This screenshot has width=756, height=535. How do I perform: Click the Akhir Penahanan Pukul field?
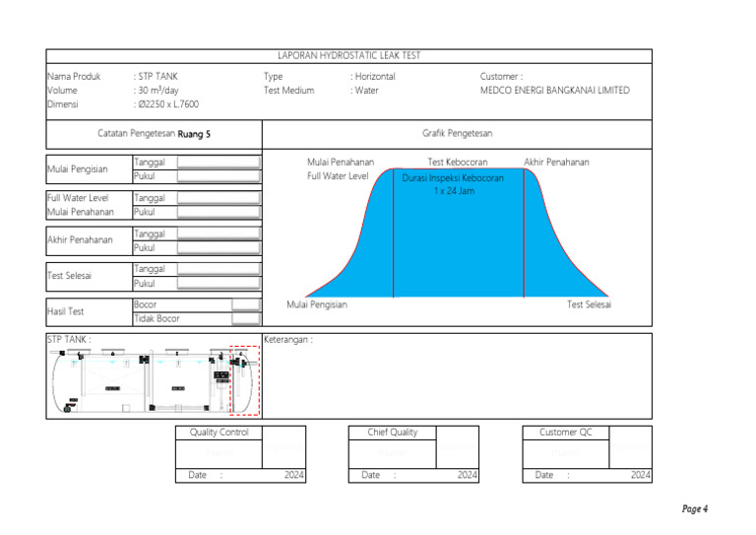pyautogui.click(x=219, y=247)
